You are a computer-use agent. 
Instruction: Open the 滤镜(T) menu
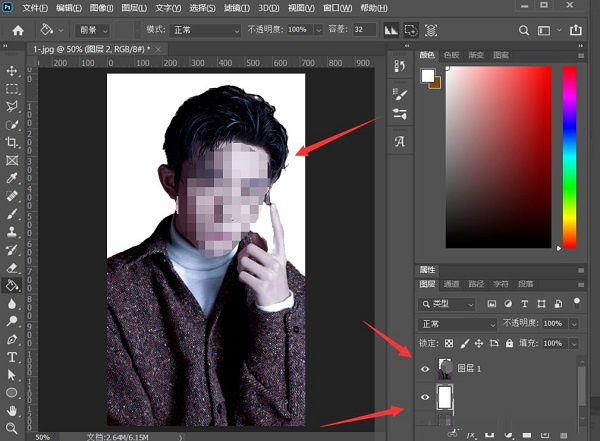coord(237,8)
